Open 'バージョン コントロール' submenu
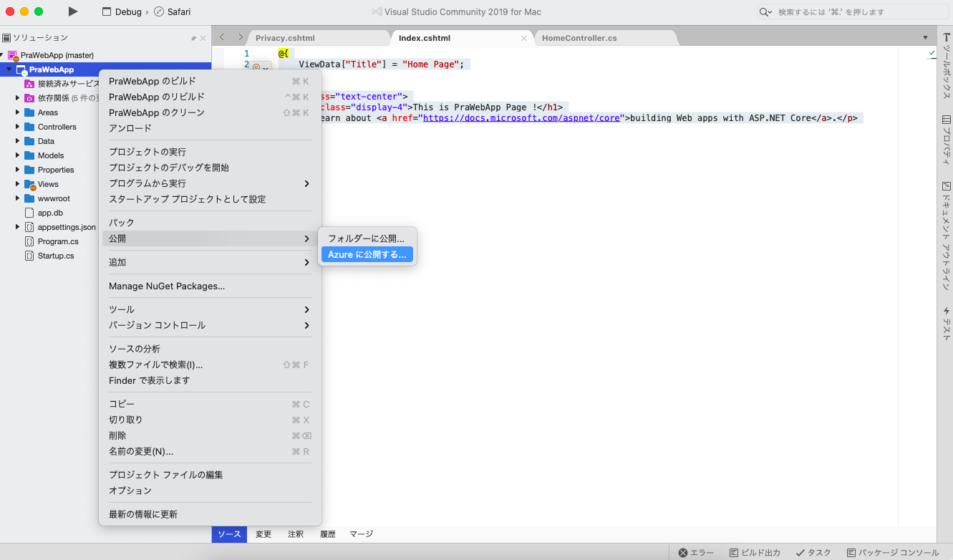 pyautogui.click(x=210, y=325)
